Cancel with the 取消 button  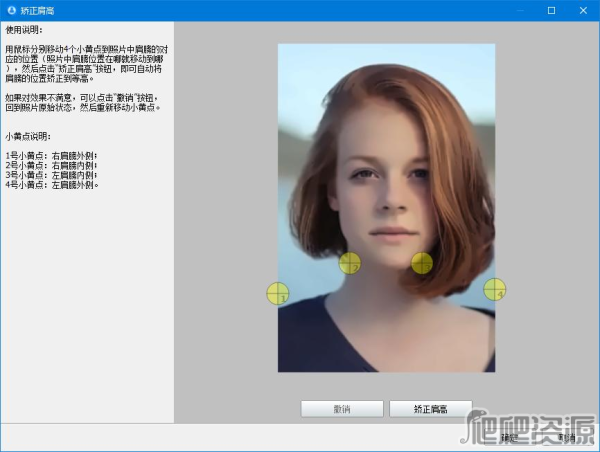click(567, 437)
